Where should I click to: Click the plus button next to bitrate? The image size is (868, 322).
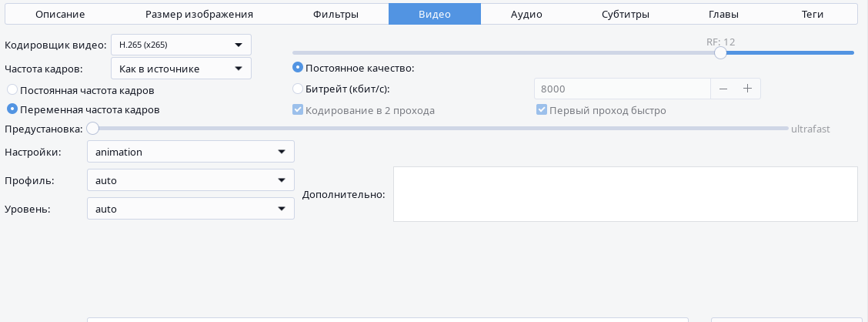coord(747,89)
